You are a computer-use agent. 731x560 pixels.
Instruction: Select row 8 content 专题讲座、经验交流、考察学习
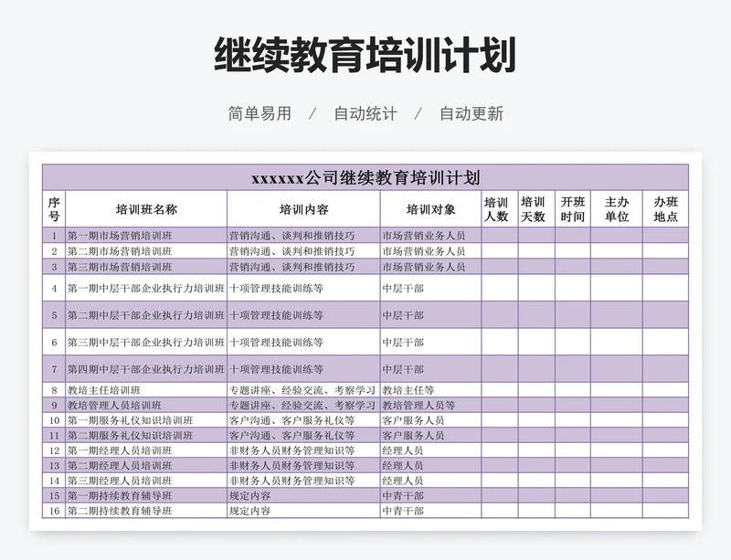(303, 390)
